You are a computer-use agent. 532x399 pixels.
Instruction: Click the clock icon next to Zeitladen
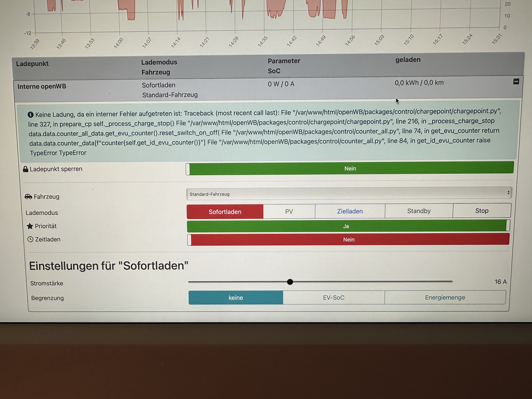click(30, 239)
